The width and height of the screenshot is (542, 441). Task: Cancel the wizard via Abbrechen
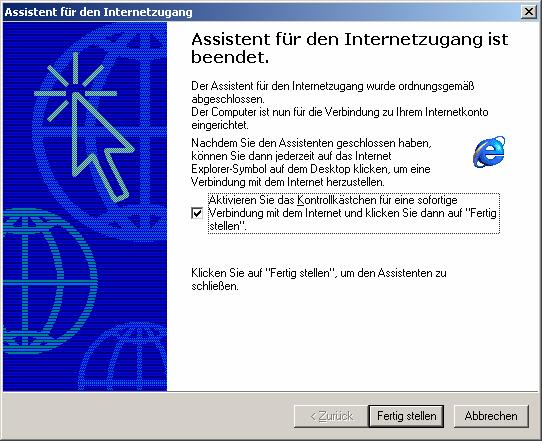(491, 416)
